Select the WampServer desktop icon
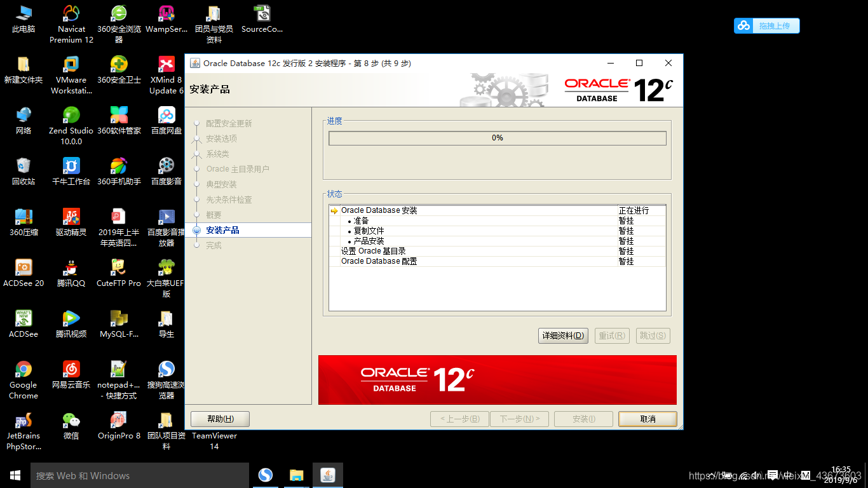The height and width of the screenshot is (488, 868). (x=166, y=18)
